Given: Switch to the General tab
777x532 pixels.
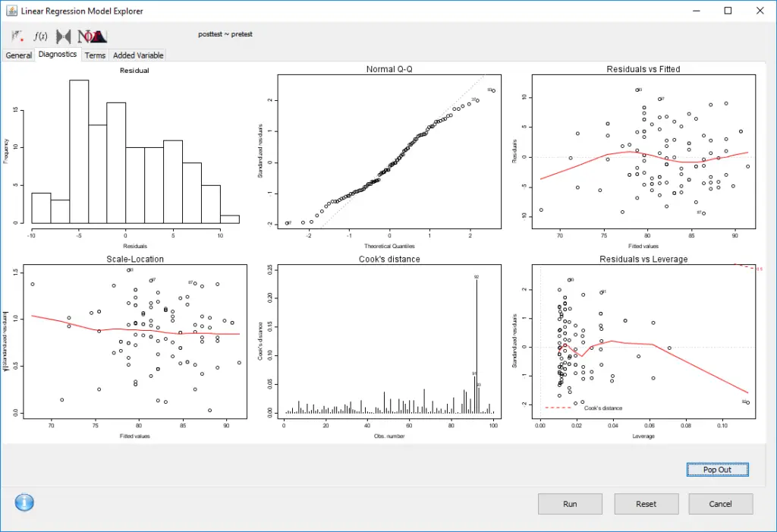Looking at the screenshot, I should tap(18, 55).
